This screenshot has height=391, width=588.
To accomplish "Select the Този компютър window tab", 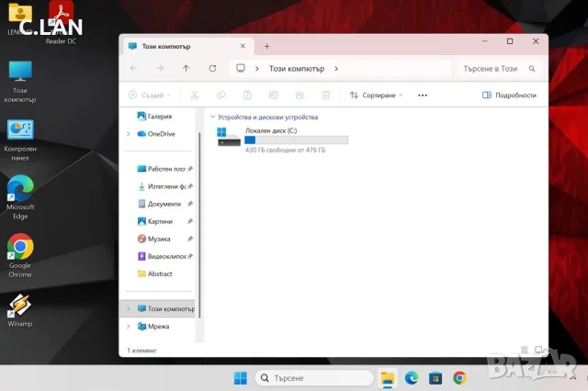I will coord(187,46).
